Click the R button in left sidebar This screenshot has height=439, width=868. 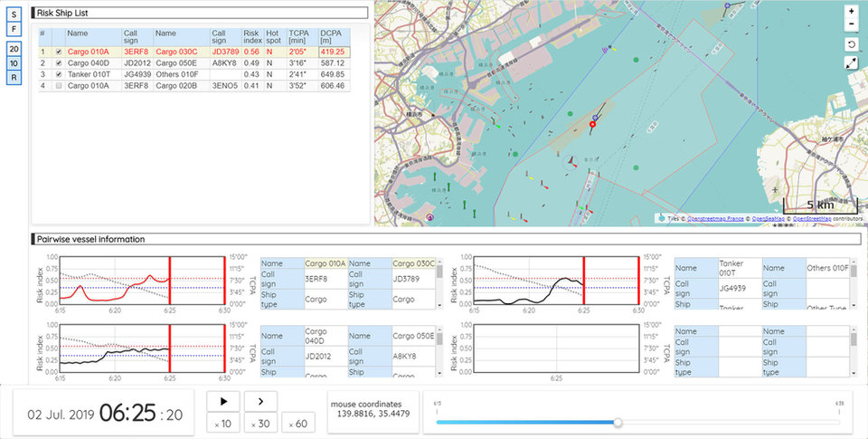(x=14, y=78)
